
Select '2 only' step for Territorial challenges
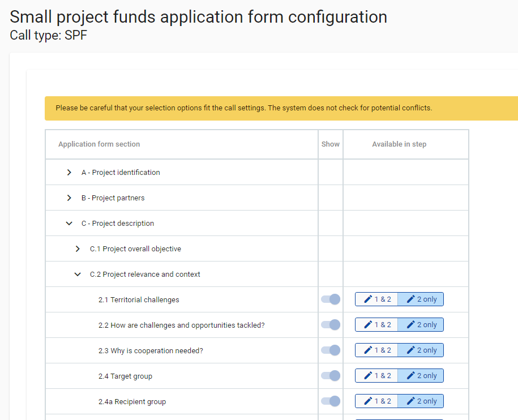(x=421, y=299)
